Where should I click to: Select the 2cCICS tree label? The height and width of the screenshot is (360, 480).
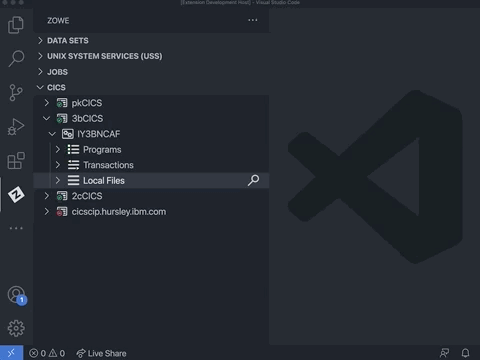[x=87, y=196]
